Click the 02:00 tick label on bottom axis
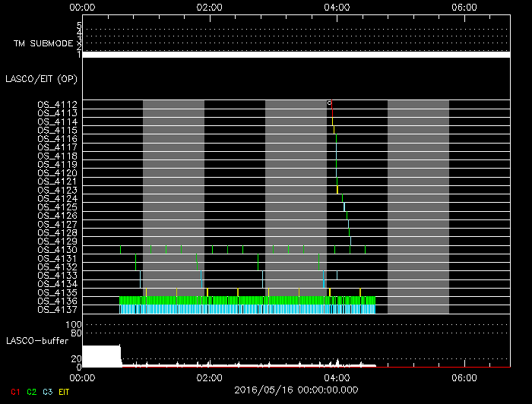The height and width of the screenshot is (404, 532). coord(209,377)
